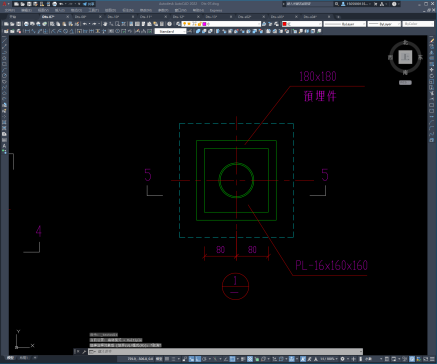The height and width of the screenshot is (364, 437).
Task: Open the Express menu
Action: click(x=216, y=10)
